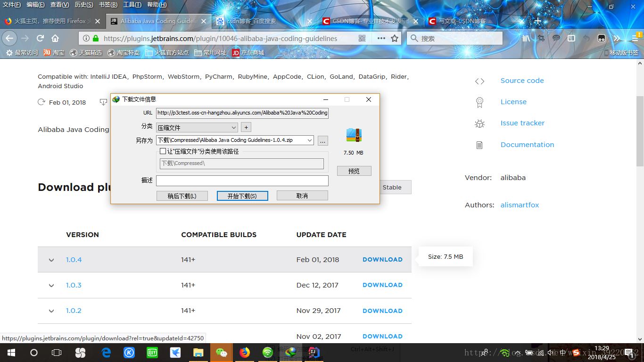Viewport: 644px width, 362px height.
Task: Expand version 1.0.4 row chevron
Action: click(x=51, y=260)
